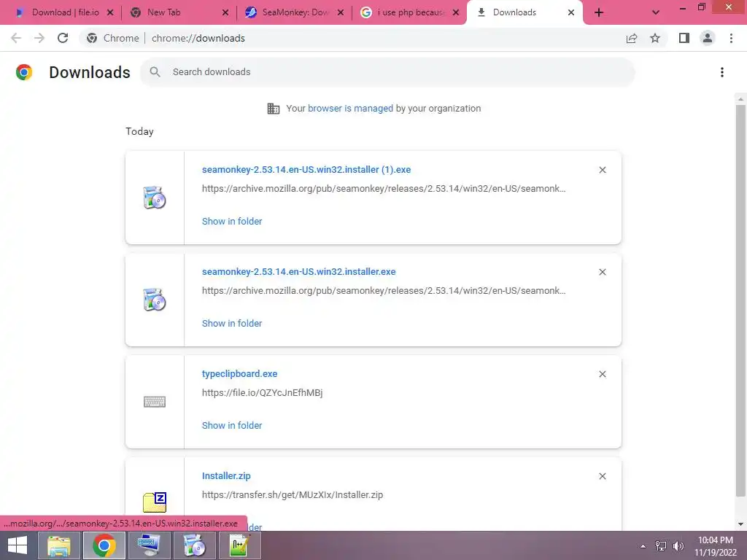Show hidden system tray icons

click(643, 546)
